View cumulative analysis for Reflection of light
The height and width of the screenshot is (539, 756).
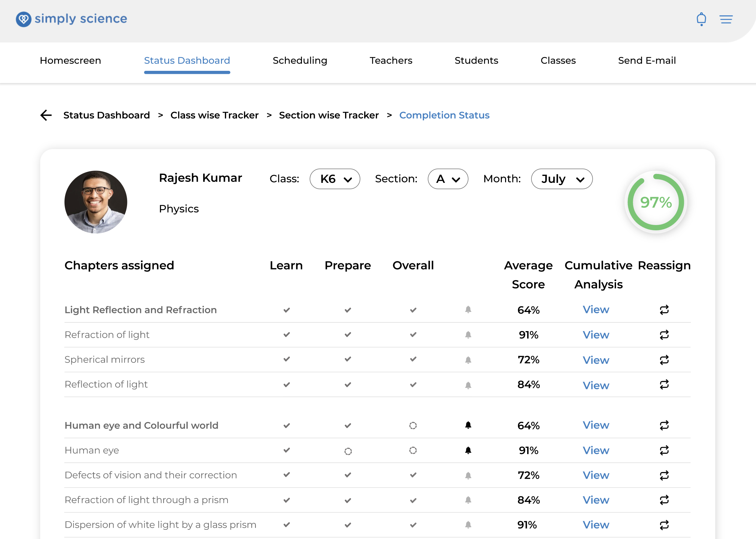pyautogui.click(x=596, y=385)
